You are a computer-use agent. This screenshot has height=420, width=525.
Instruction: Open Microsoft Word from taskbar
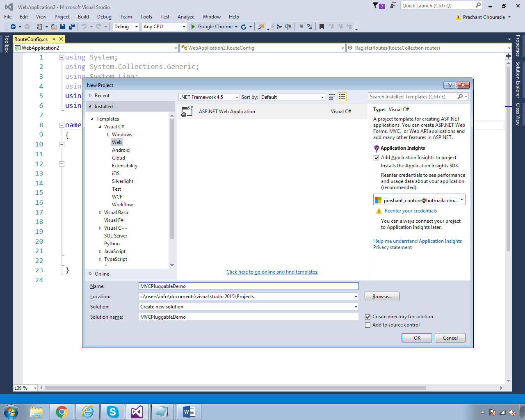click(189, 411)
